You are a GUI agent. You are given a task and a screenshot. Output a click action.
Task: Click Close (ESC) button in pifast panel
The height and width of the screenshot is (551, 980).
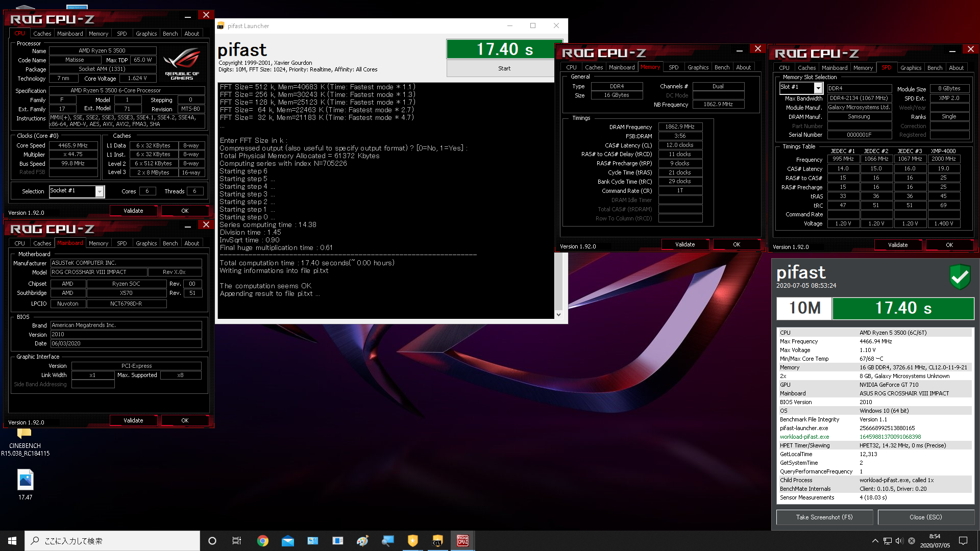pos(925,517)
